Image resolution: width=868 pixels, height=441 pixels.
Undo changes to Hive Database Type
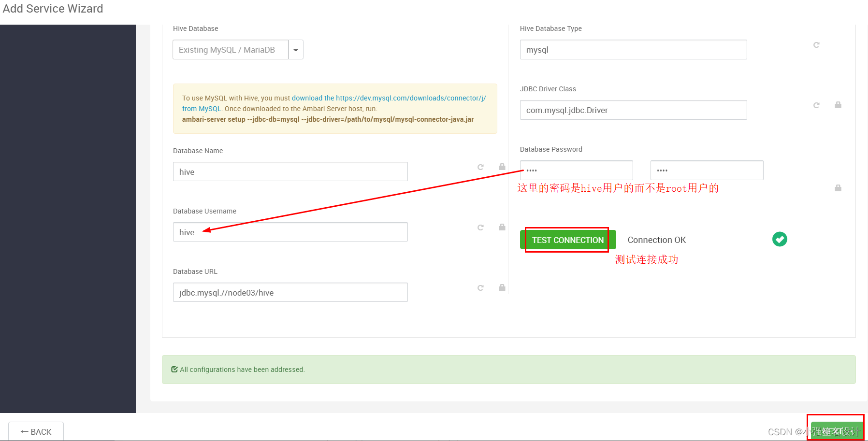click(x=816, y=45)
